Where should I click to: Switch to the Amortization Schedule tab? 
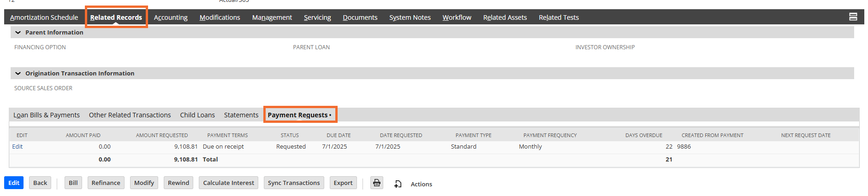(x=44, y=17)
